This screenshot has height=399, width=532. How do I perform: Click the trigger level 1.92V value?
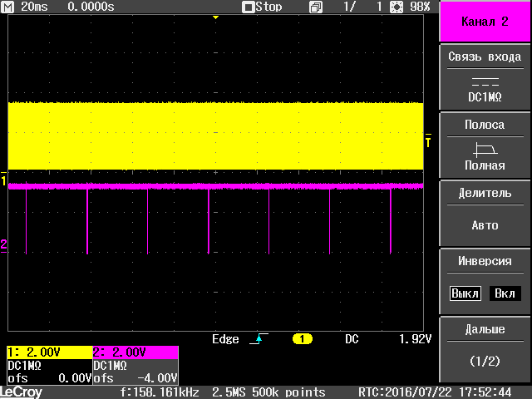(415, 339)
